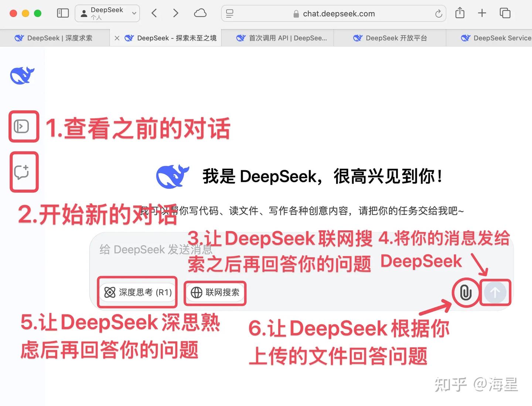The width and height of the screenshot is (532, 406).
Task: Open the DeepSeek profile dropdown
Action: [x=107, y=13]
